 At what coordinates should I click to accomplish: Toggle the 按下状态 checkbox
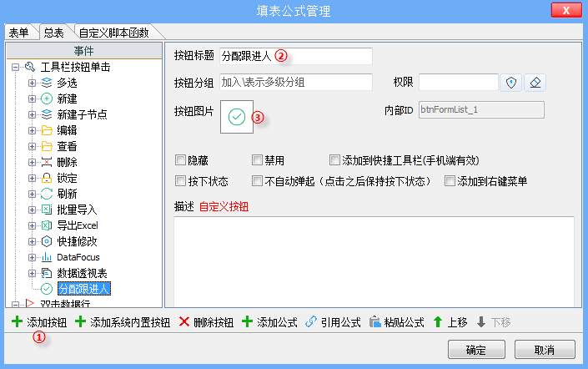tap(180, 181)
